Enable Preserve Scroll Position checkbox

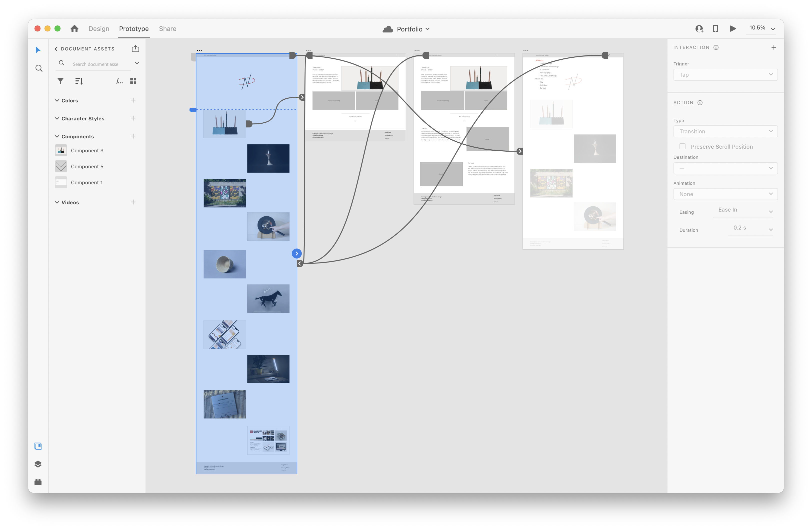[x=682, y=147]
